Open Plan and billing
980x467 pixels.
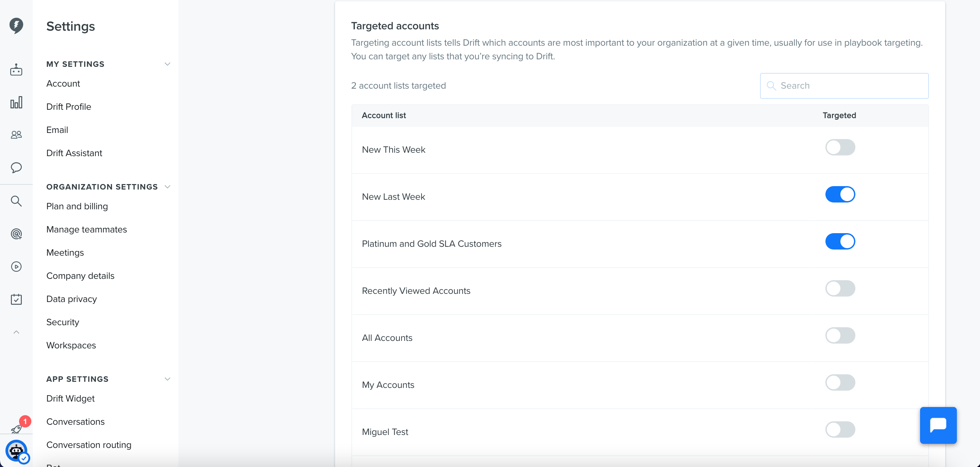pyautogui.click(x=77, y=206)
